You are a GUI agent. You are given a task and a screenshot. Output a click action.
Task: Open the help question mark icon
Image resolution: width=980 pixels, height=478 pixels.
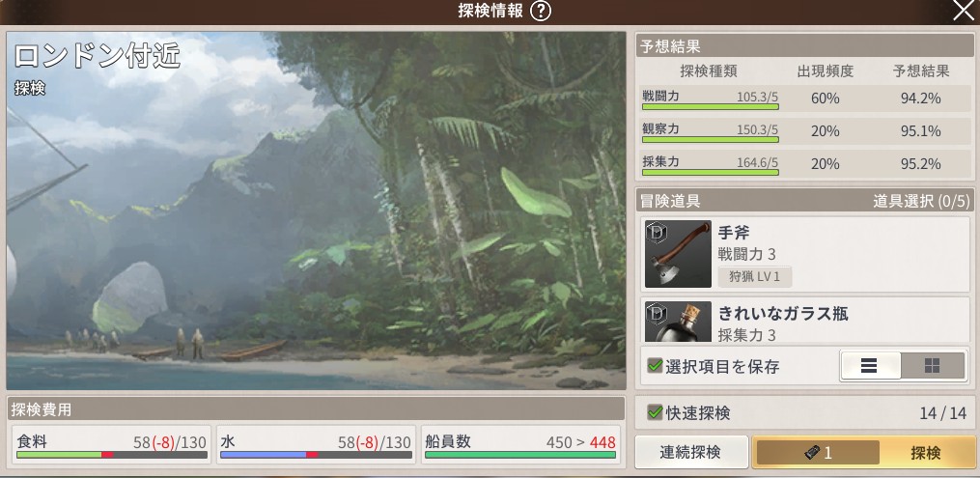point(540,12)
